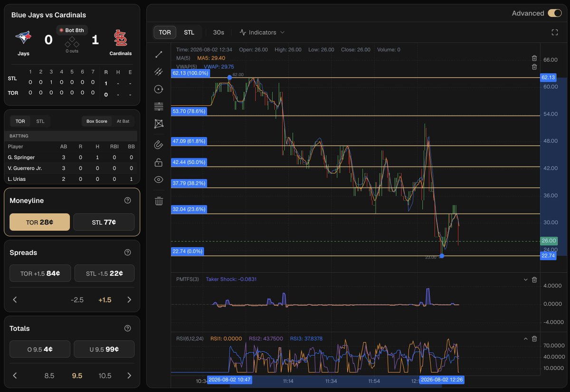The height and width of the screenshot is (392, 570).
Task: Toggle the magnet snap mode icon
Action: click(159, 145)
